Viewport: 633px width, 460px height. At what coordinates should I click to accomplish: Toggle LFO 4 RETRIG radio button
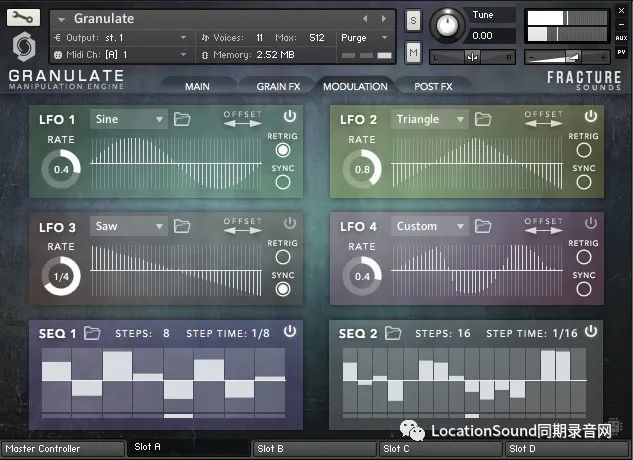point(584,257)
